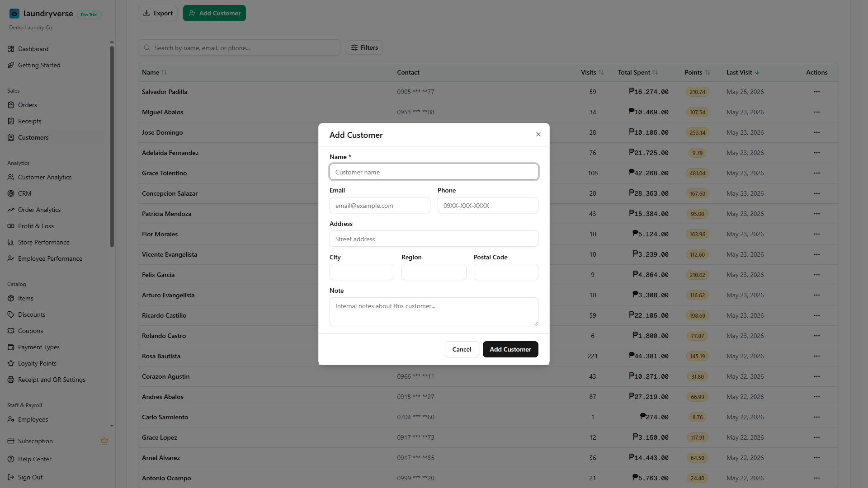Click the Profit & Loss icon

pos(11,226)
